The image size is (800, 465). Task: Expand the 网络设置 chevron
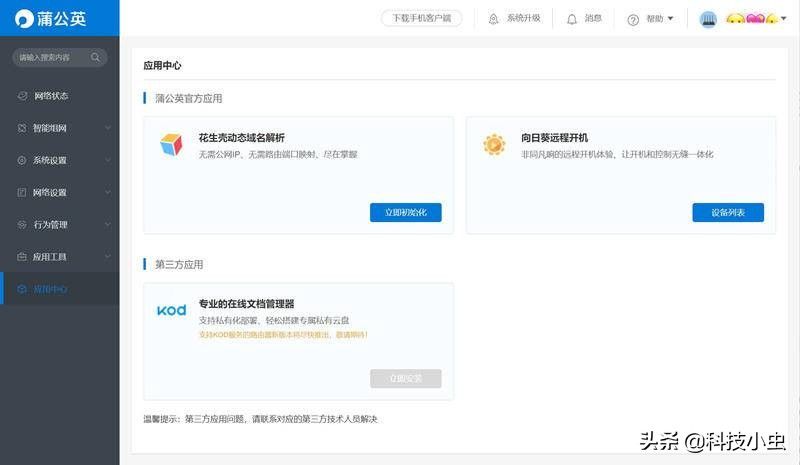point(108,192)
